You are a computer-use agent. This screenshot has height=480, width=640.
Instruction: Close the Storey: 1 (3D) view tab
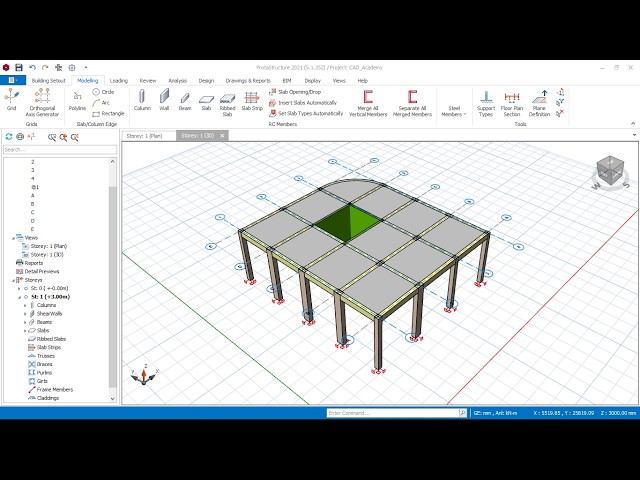222,136
